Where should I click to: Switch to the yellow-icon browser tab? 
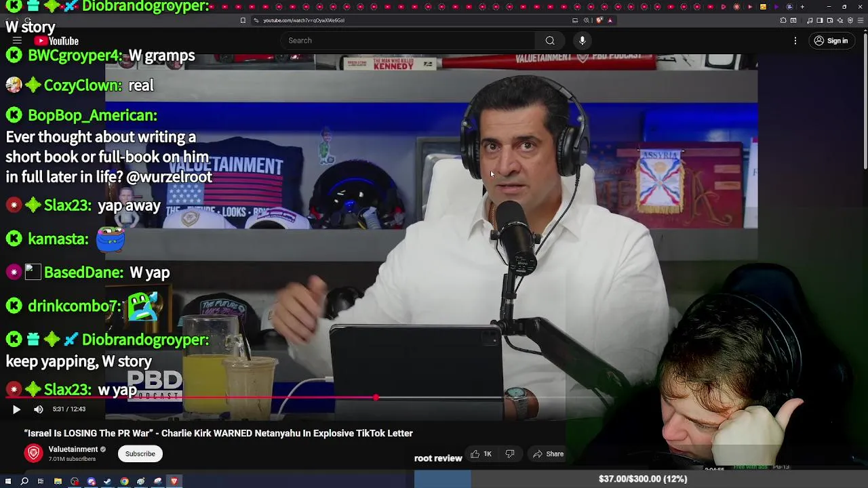click(x=763, y=7)
